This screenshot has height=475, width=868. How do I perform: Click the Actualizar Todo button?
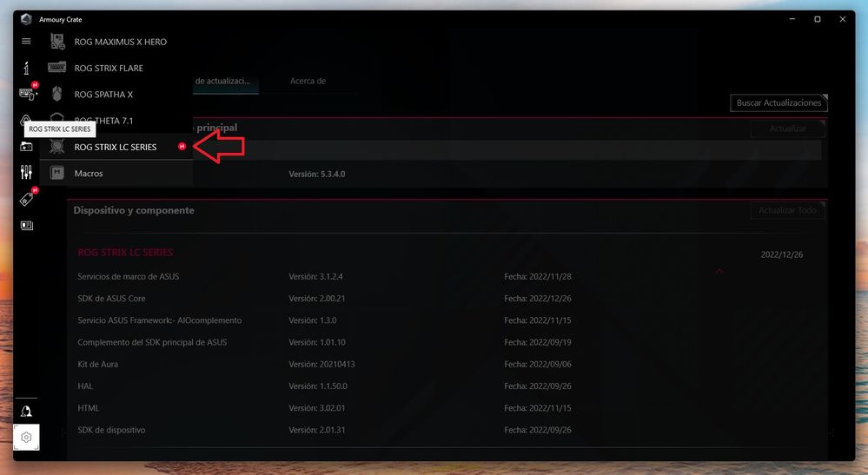(x=787, y=210)
